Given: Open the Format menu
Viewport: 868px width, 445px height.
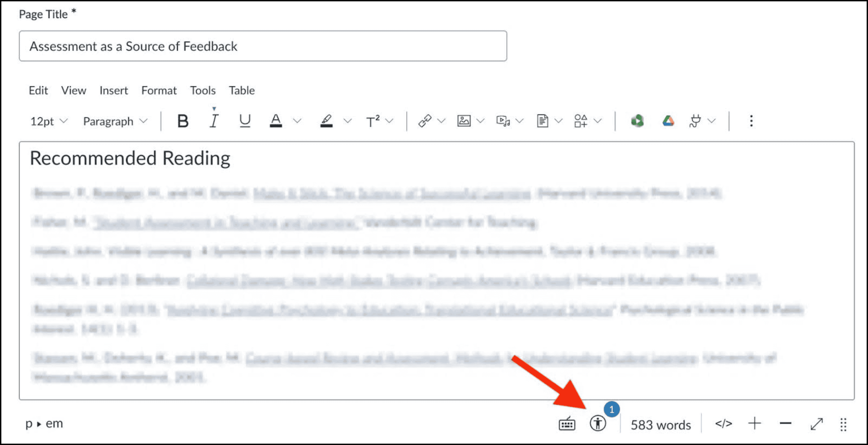Looking at the screenshot, I should coord(159,90).
